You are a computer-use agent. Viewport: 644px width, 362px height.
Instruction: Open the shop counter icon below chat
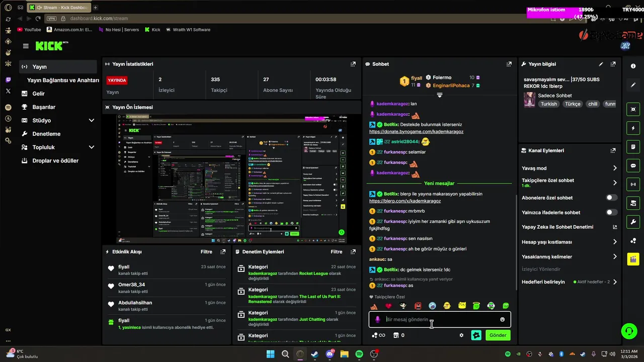pos(399,335)
